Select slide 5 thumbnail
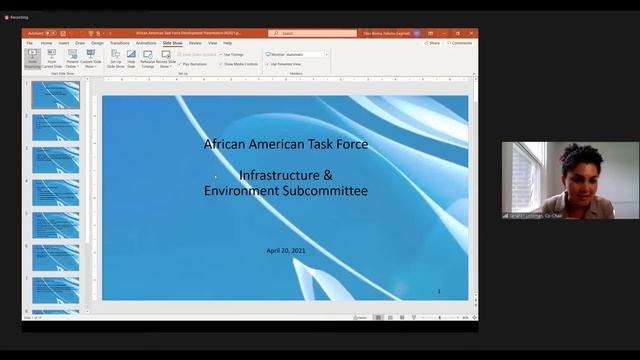This screenshot has height=360, width=640. pyautogui.click(x=56, y=225)
